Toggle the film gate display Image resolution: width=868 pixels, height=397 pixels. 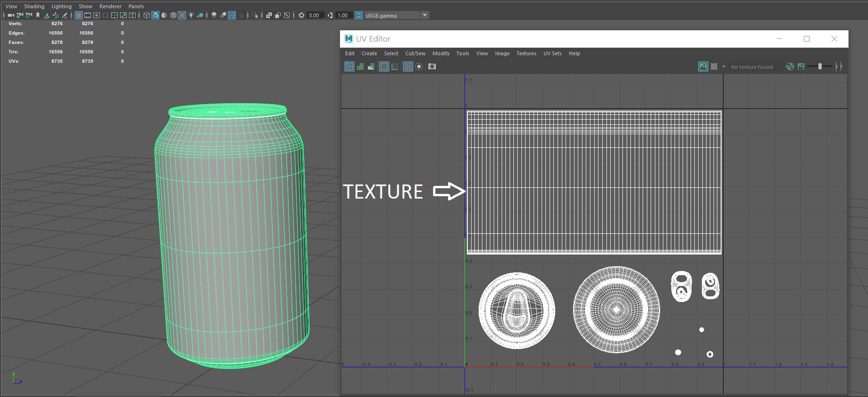click(x=88, y=15)
